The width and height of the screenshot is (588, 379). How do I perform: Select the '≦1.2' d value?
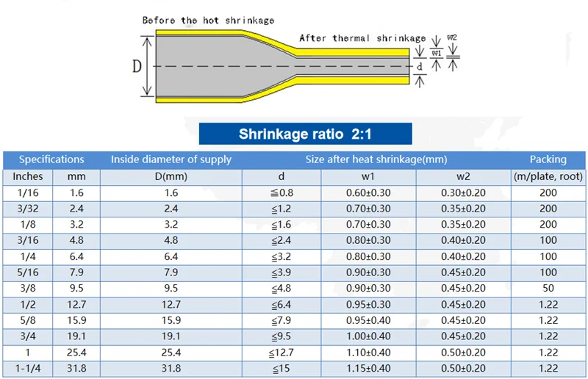pyautogui.click(x=282, y=209)
